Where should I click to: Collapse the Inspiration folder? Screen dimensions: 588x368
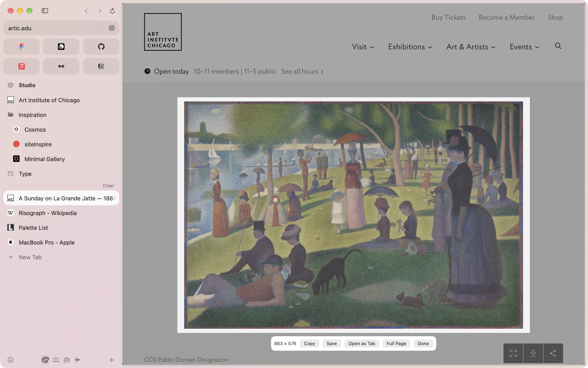[x=61, y=115]
